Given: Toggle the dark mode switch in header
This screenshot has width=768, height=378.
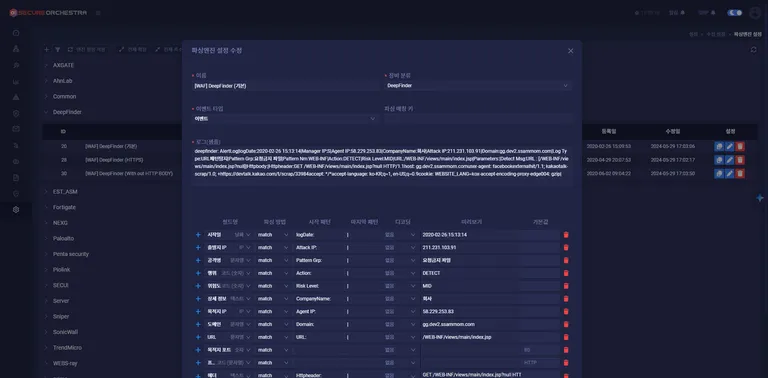Looking at the screenshot, I should 735,13.
